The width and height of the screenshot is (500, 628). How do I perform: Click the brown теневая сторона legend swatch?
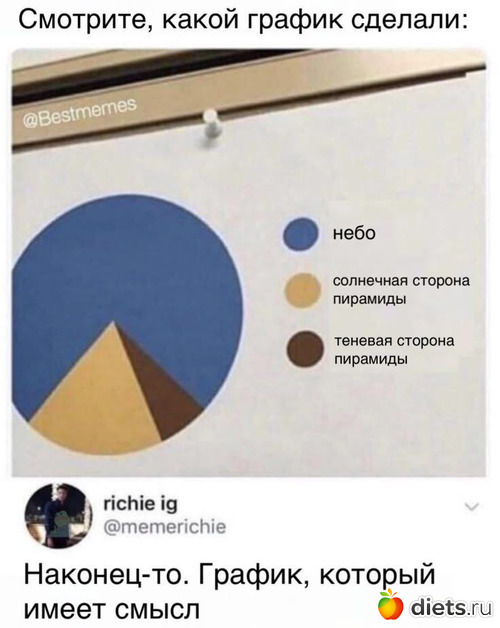[305, 349]
